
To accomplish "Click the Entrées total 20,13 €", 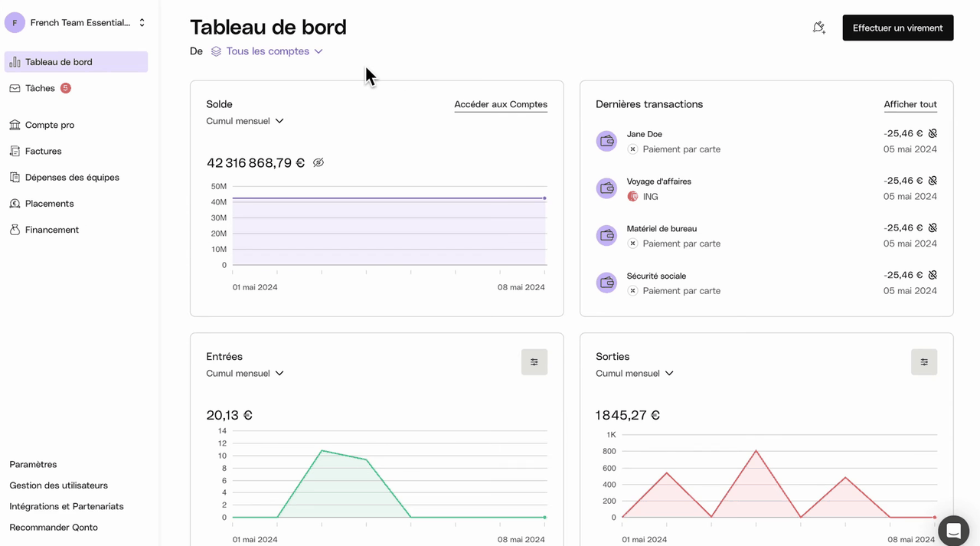I will (229, 415).
